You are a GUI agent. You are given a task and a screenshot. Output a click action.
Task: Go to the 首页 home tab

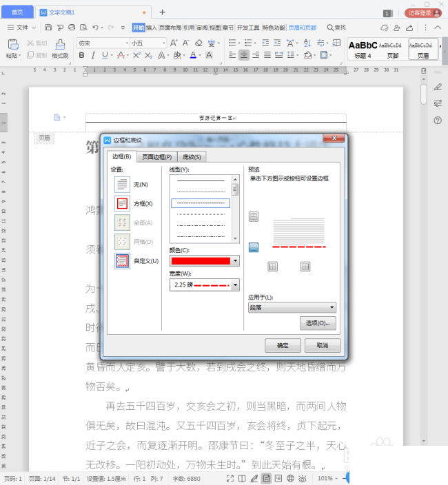(x=17, y=12)
